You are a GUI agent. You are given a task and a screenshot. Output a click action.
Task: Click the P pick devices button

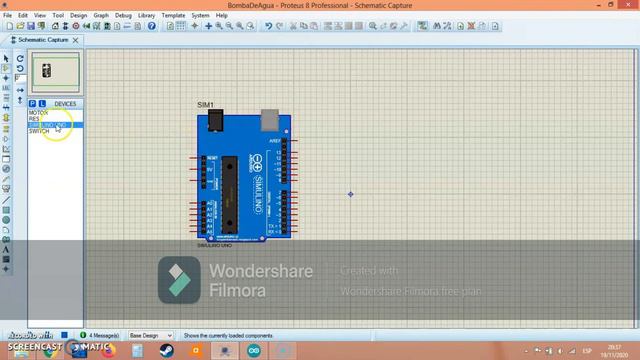click(x=33, y=104)
